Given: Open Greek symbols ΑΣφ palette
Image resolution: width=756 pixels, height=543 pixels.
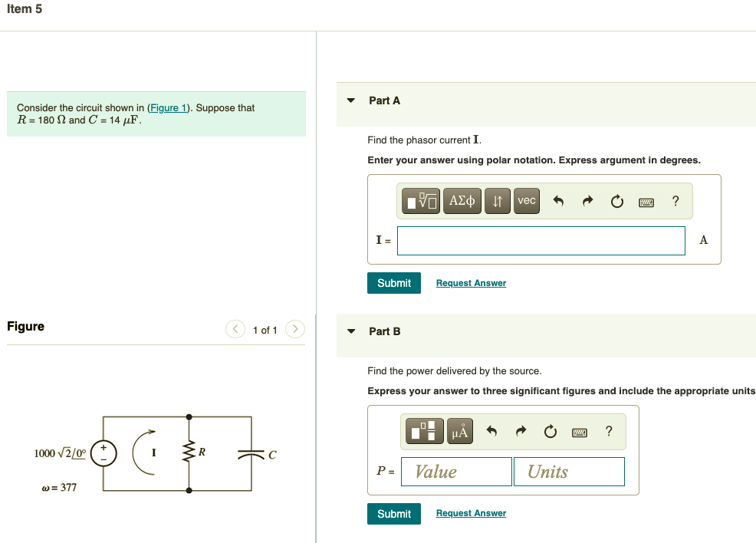Looking at the screenshot, I should 462,201.
